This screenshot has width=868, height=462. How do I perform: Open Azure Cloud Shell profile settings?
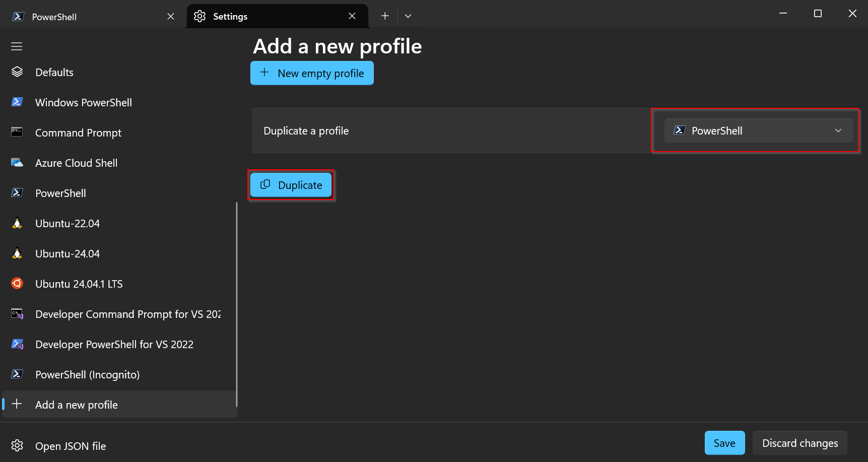(x=119, y=163)
